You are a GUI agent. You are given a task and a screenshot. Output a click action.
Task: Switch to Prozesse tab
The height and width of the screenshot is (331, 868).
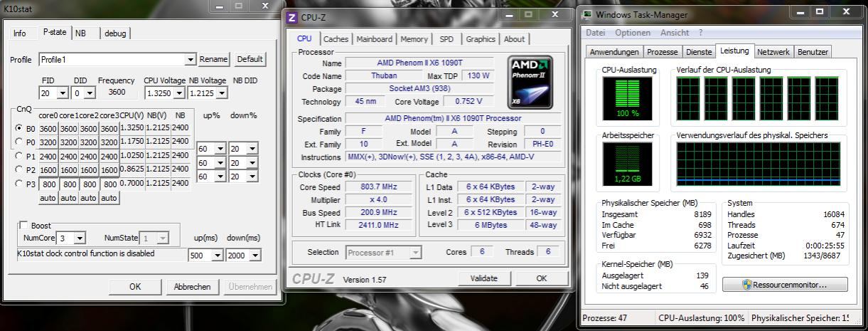coord(662,52)
